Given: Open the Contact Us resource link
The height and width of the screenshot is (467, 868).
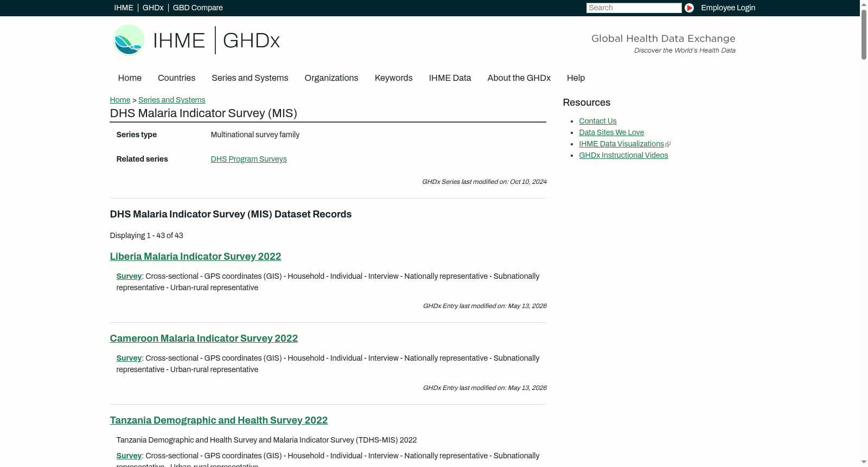Looking at the screenshot, I should point(598,121).
